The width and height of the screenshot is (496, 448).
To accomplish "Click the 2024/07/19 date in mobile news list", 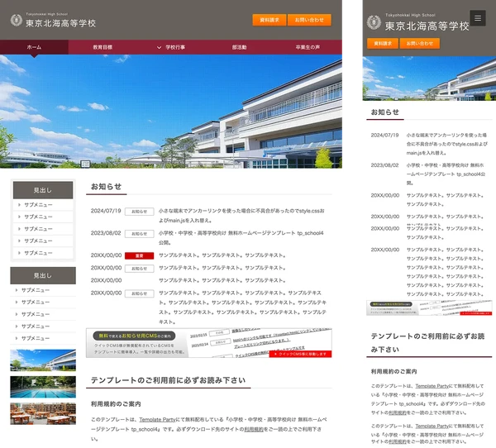I will pos(384,135).
